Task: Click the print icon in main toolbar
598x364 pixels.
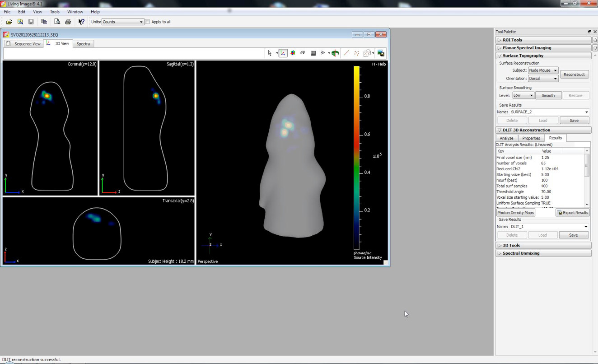Action: point(68,22)
